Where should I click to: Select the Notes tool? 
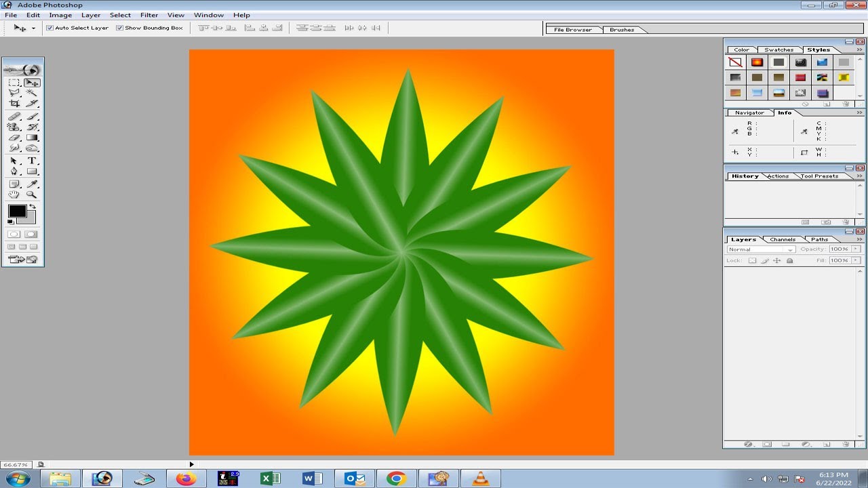[x=14, y=184]
